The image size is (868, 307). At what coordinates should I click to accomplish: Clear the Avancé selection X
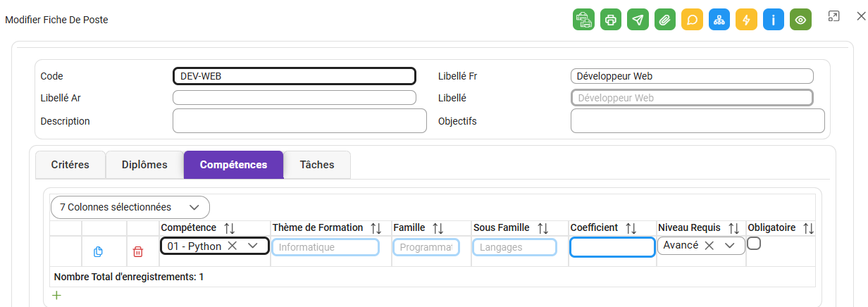click(x=709, y=245)
